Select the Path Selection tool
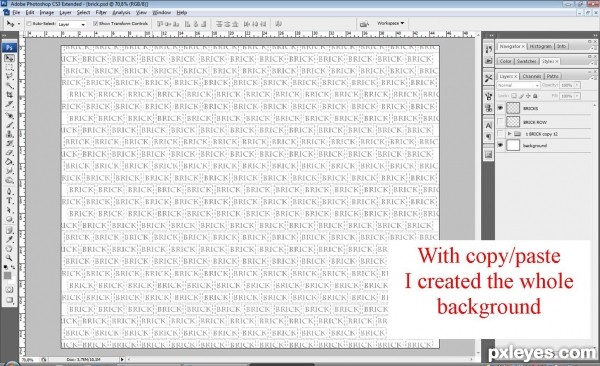Screen dimensions: 600x366 (x=9, y=210)
